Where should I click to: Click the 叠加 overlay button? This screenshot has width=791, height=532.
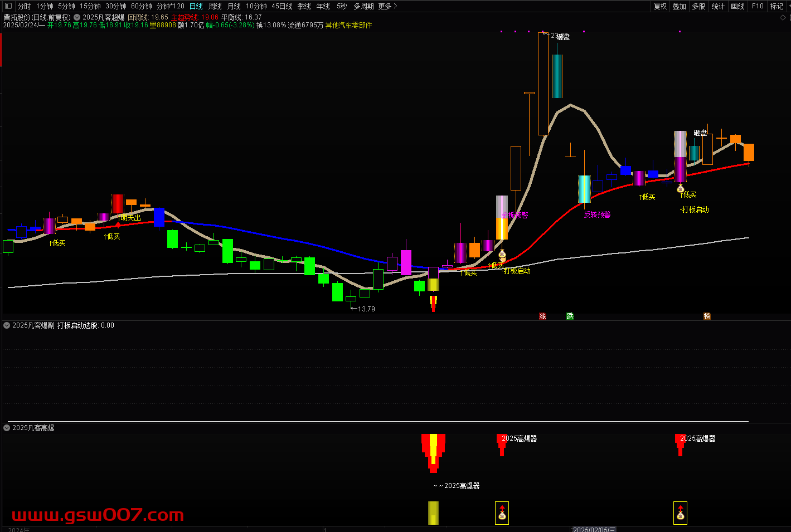[x=680, y=6]
